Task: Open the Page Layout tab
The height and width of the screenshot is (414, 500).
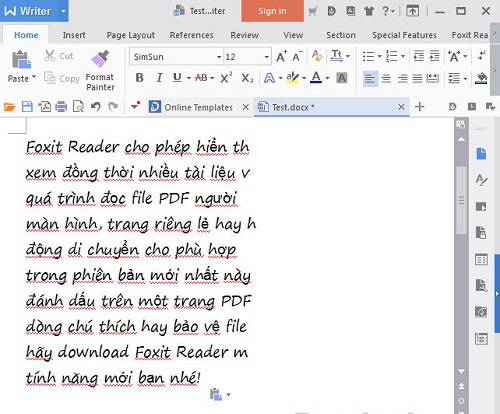Action: (x=131, y=35)
